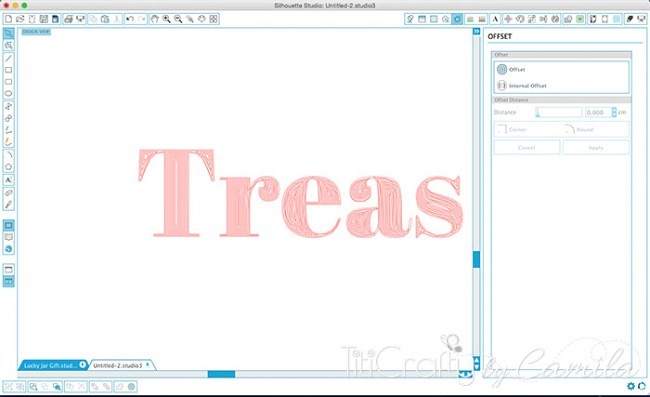Open the Send to Silhouette icon

[641, 19]
